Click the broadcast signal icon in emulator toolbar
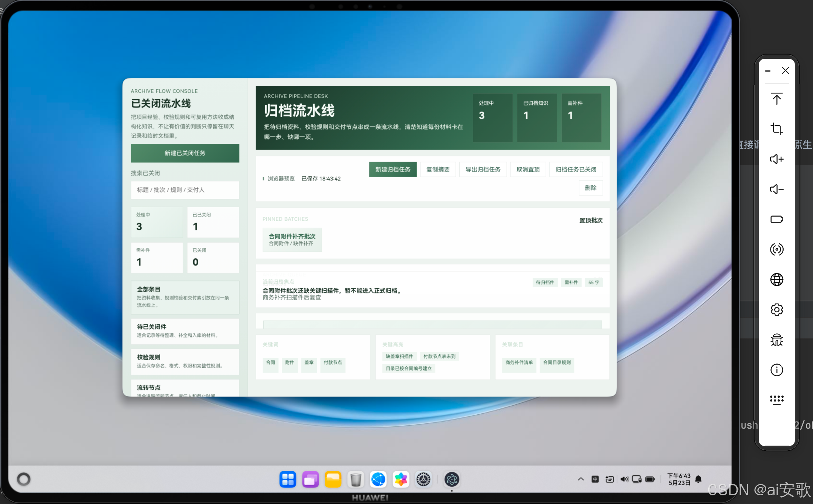813x504 pixels. tap(776, 249)
